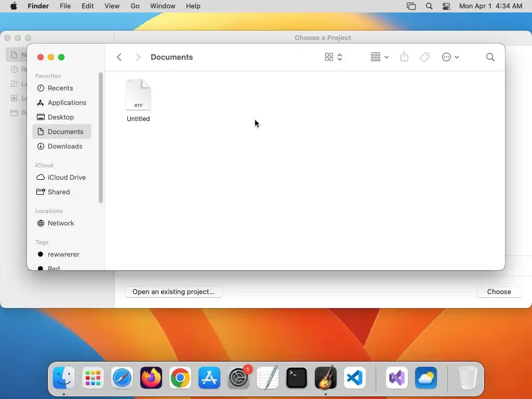Open Recents in the sidebar
This screenshot has width=532, height=399.
click(62, 88)
